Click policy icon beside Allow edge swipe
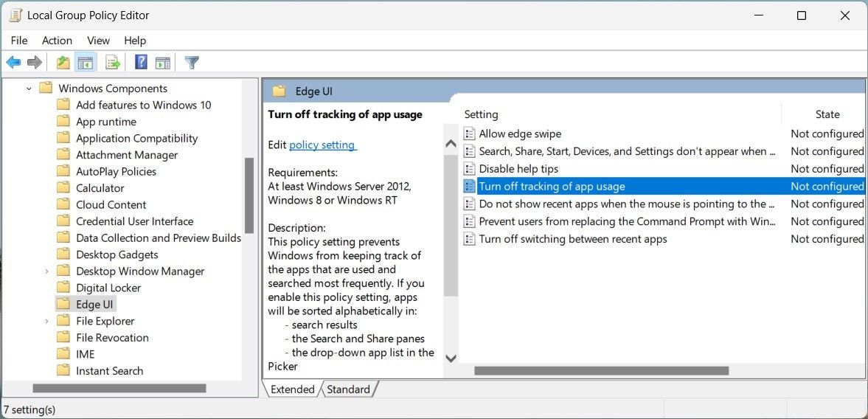The width and height of the screenshot is (868, 419). (x=470, y=134)
